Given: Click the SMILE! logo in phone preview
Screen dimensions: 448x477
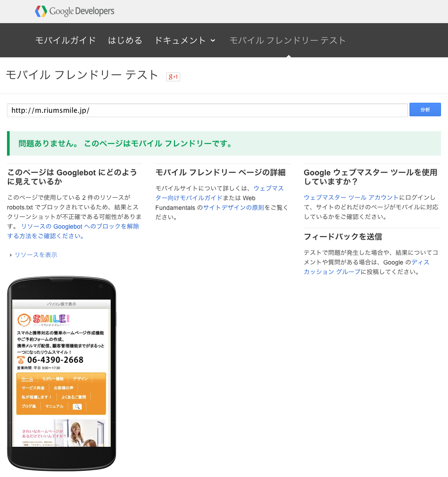Looking at the screenshot, I should click(43, 320).
